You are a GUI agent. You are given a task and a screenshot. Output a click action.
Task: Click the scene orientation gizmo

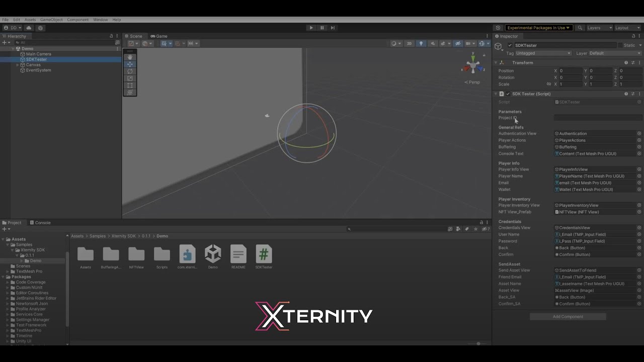pyautogui.click(x=472, y=64)
